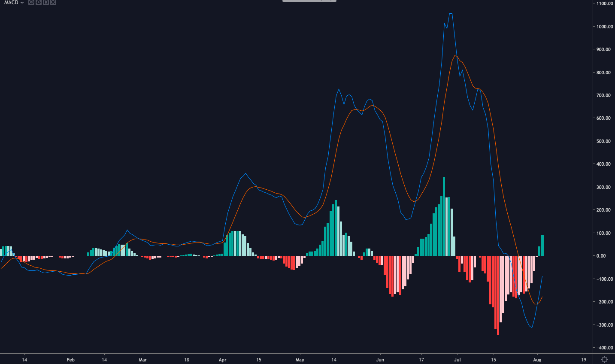Click the 100.00 price scale label
This screenshot has width=615, height=364.
point(603,233)
